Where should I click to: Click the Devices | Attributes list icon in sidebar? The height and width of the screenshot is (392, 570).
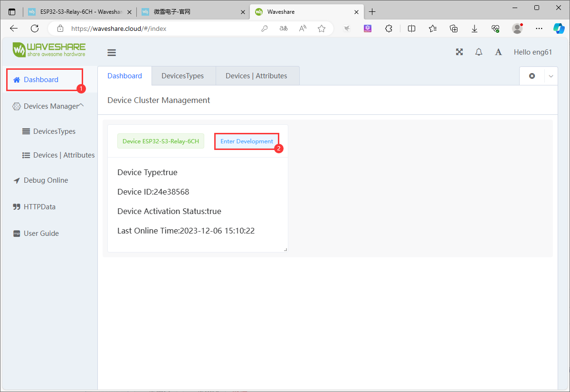26,155
